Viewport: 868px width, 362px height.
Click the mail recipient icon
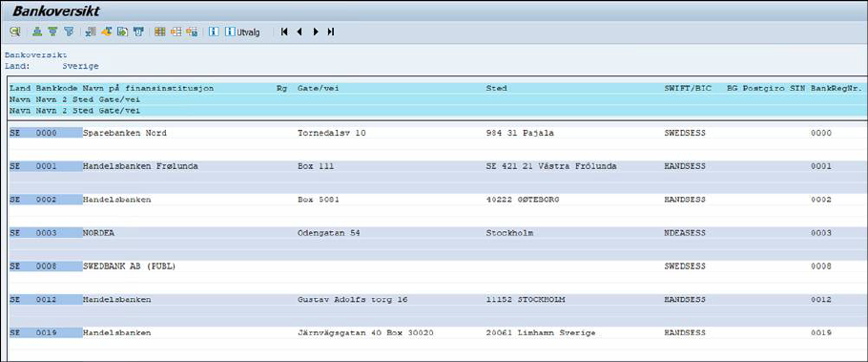click(x=138, y=32)
